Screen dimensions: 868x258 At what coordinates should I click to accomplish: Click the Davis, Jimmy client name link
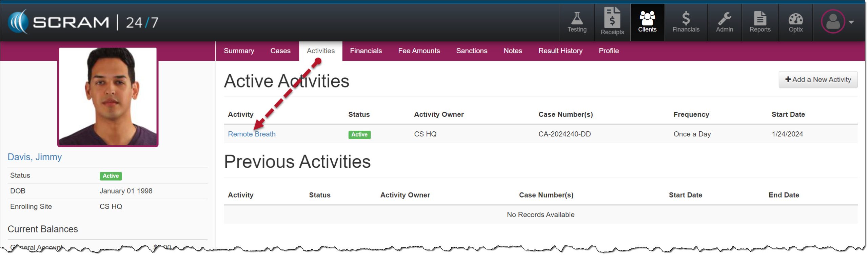point(35,157)
